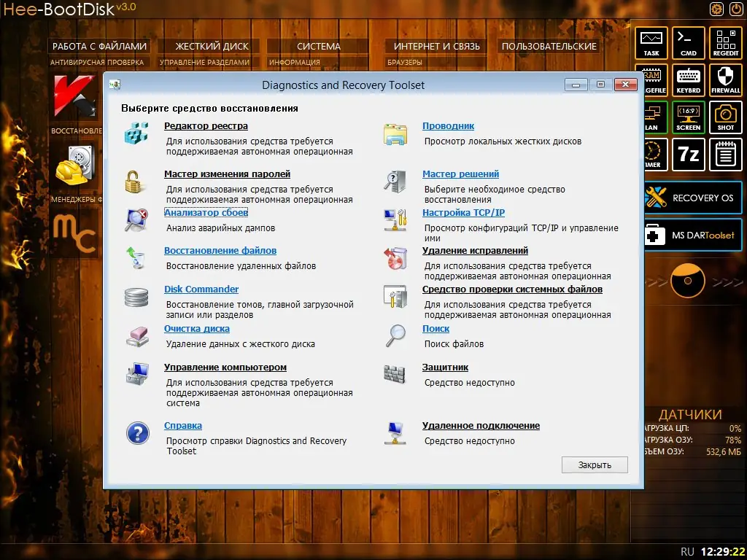747x560 pixels.
Task: Open Task Manager via the TASK icon
Action: [651, 43]
